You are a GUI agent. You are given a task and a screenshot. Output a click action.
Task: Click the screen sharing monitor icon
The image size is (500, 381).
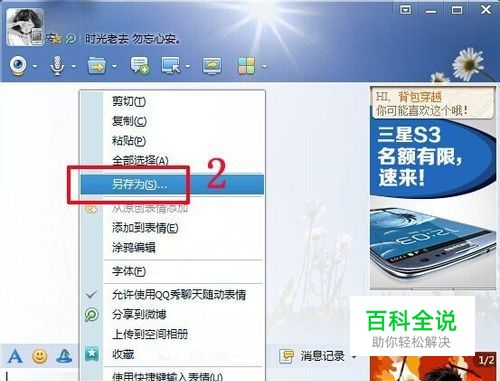(212, 66)
